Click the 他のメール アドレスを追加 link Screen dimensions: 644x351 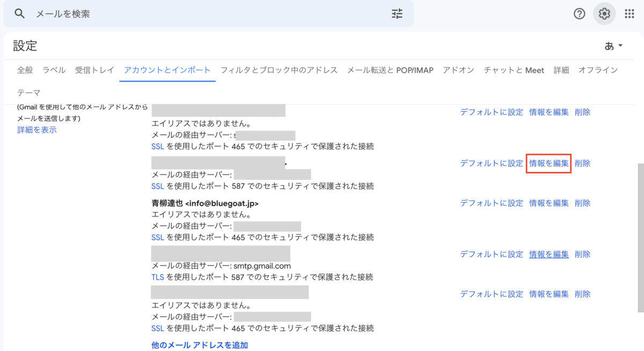200,345
